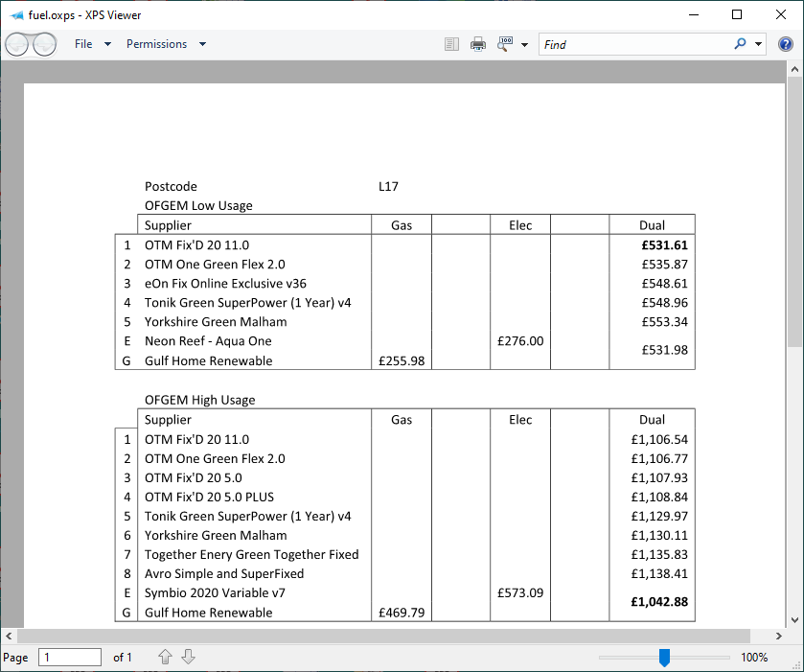The height and width of the screenshot is (672, 804).
Task: Click the 'L17' postcode value
Action: pos(388,186)
